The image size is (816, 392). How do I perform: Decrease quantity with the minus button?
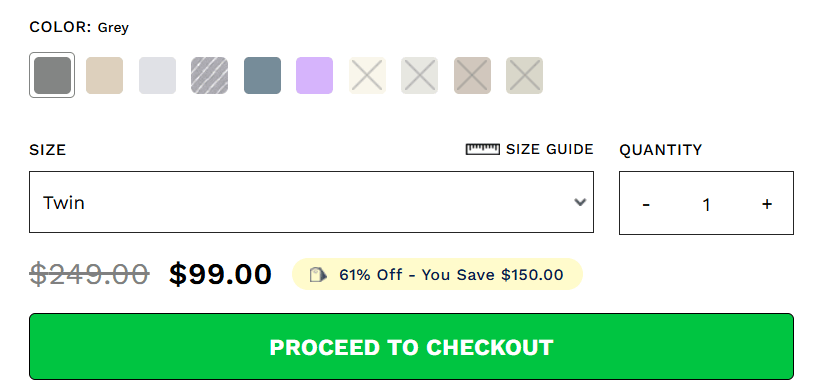tap(646, 204)
